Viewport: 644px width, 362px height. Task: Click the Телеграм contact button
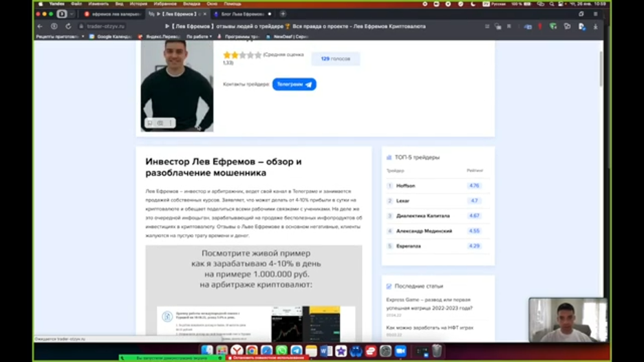coord(294,84)
